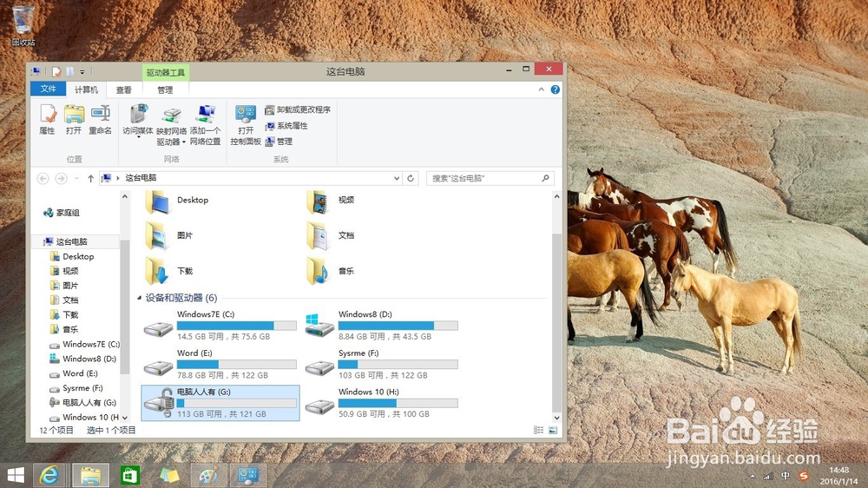
Task: Open the Quick Access Toolbar customize dropdown
Action: pyautogui.click(x=82, y=72)
